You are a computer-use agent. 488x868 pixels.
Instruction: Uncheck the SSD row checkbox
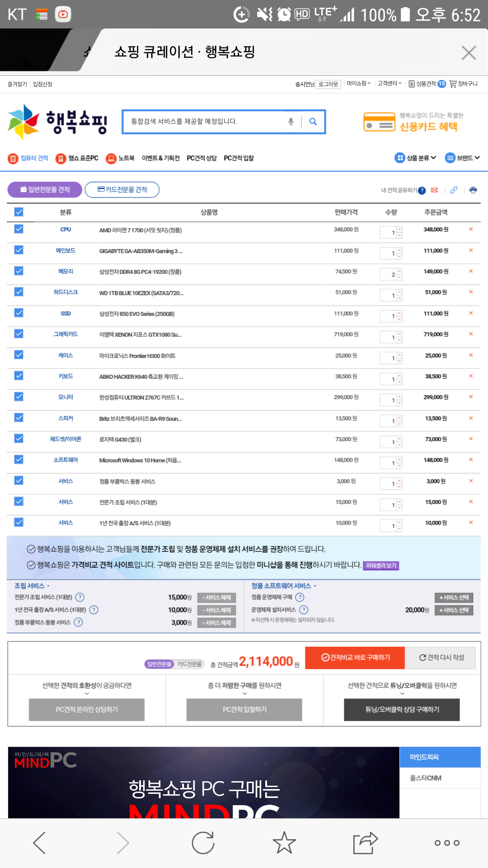coord(19,312)
